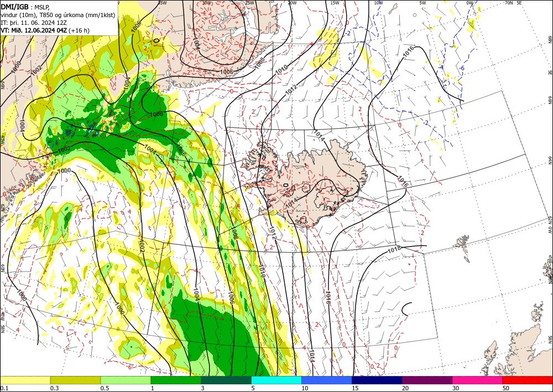This screenshot has height=392, width=553.
Task: Click the 1018 isobar label
Action: 394,249
